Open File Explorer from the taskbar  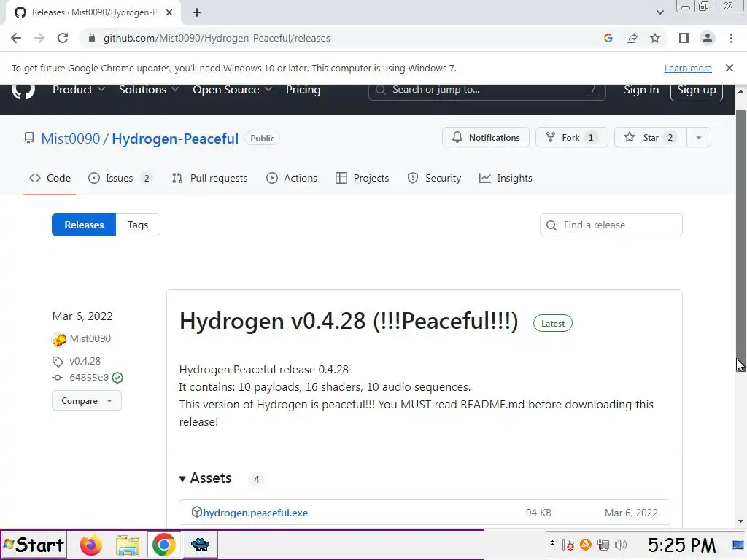point(127,545)
